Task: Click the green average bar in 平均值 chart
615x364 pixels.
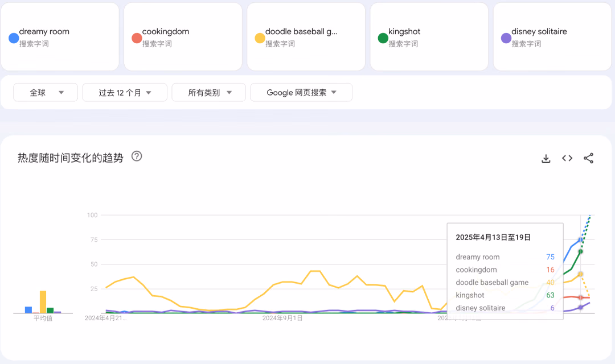Action: click(x=50, y=311)
